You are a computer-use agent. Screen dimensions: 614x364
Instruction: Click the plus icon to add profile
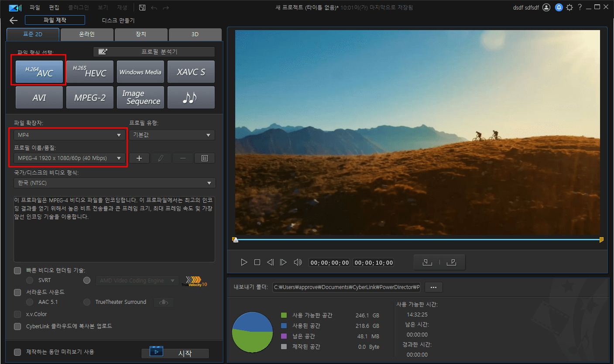point(139,158)
